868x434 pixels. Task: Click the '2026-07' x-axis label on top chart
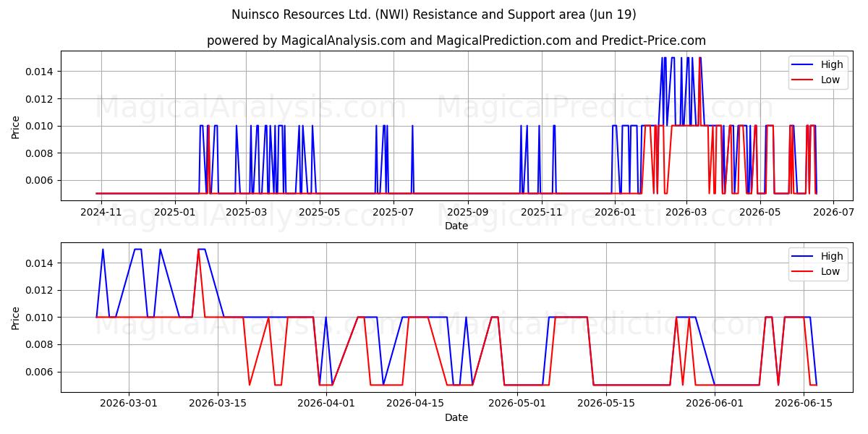tap(833, 212)
